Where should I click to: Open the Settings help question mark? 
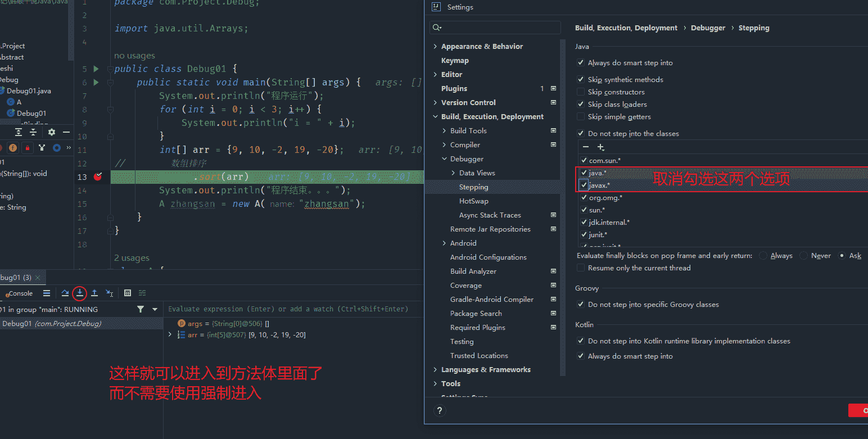[440, 410]
